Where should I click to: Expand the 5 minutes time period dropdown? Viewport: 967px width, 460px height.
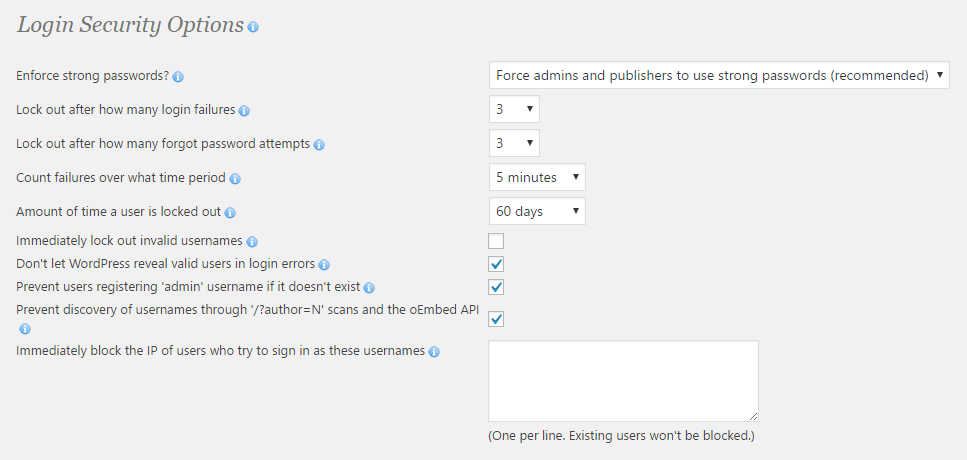[x=537, y=177]
